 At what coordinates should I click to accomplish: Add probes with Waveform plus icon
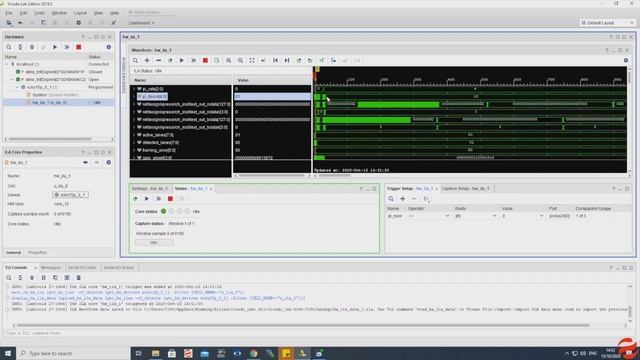click(147, 60)
